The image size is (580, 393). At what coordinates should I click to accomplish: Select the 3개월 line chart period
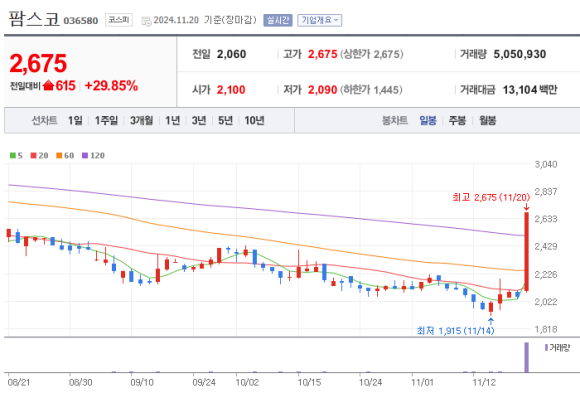141,120
